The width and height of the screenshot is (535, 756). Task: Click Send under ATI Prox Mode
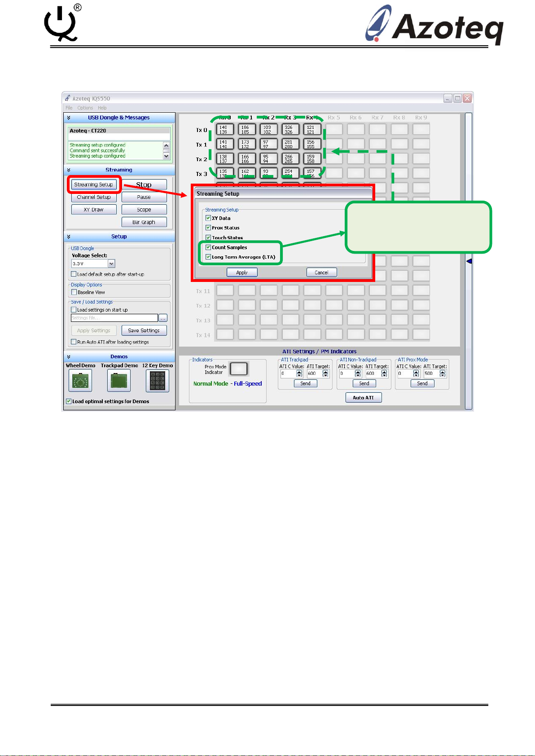422,383
